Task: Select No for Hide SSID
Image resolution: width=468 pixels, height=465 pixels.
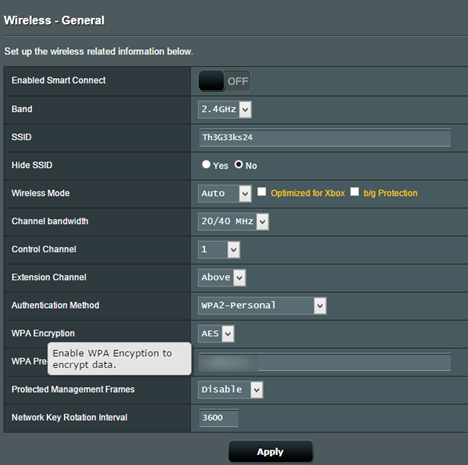Action: pyautogui.click(x=238, y=164)
